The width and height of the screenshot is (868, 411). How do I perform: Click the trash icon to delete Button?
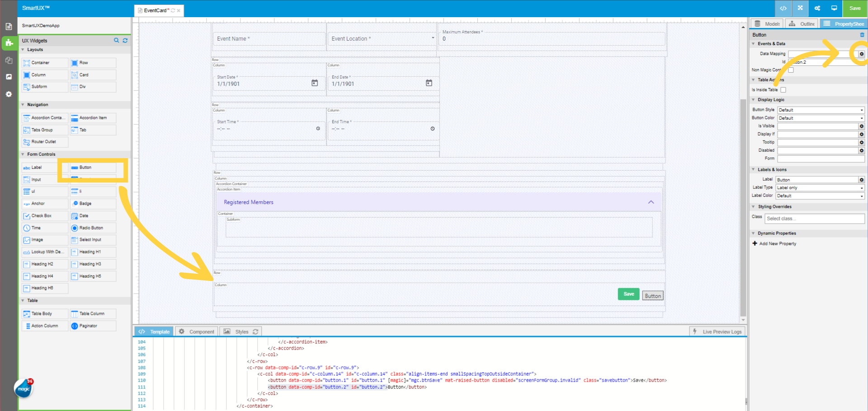(862, 35)
